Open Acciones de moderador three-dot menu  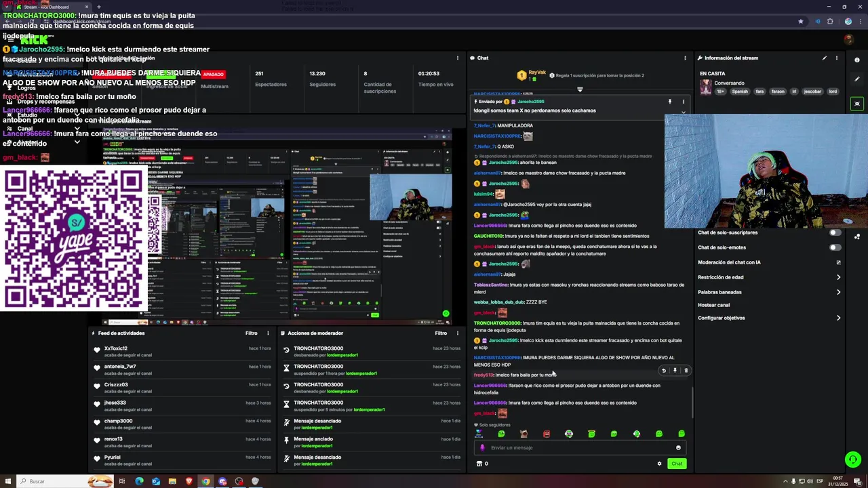(x=457, y=333)
